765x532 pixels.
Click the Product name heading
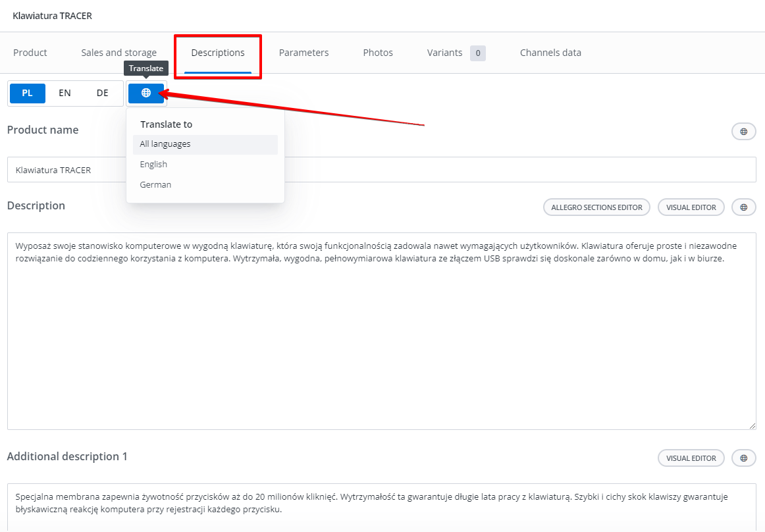(x=43, y=130)
